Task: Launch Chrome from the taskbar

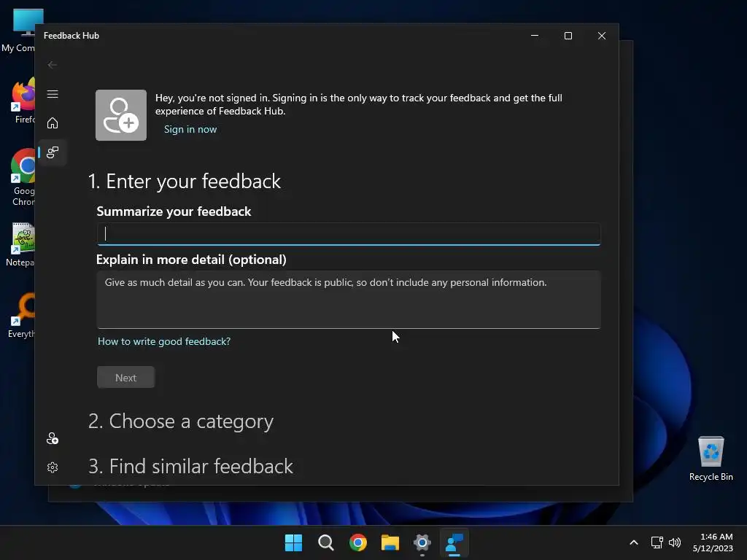Action: tap(357, 542)
